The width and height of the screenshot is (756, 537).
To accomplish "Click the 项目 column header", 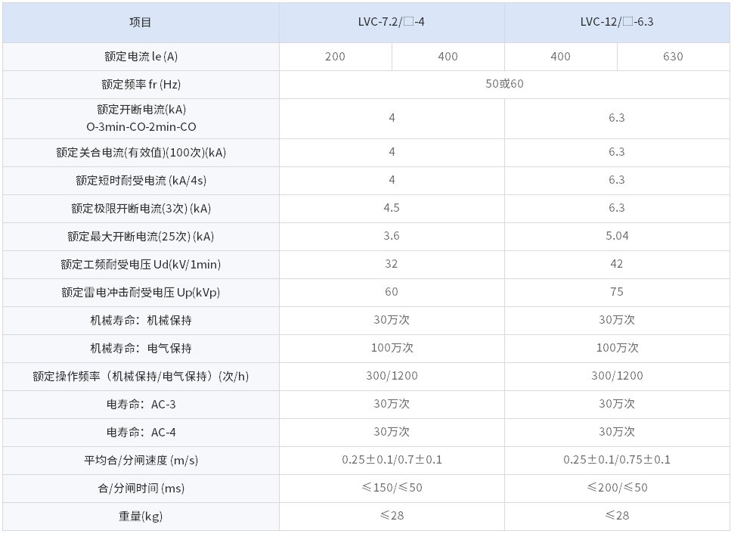I will 141,22.
